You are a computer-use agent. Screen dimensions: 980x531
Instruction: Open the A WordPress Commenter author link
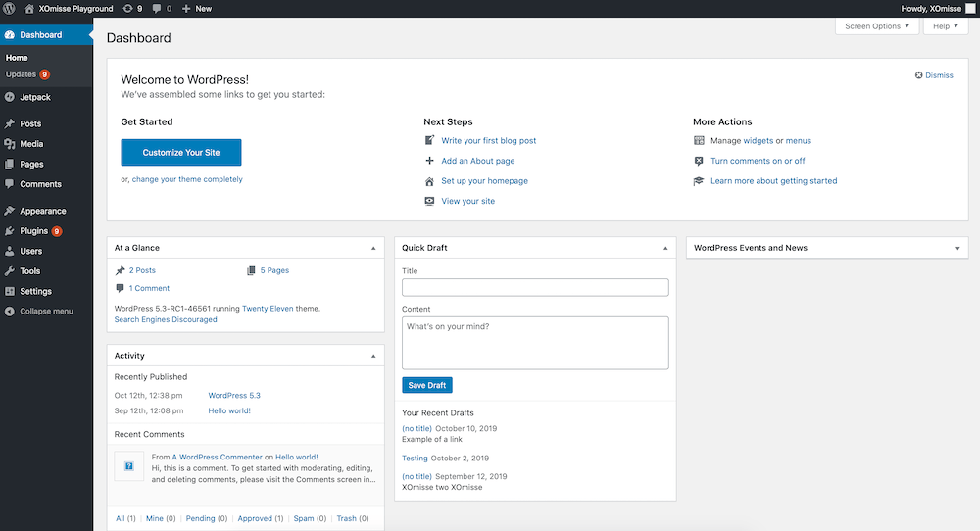(217, 457)
